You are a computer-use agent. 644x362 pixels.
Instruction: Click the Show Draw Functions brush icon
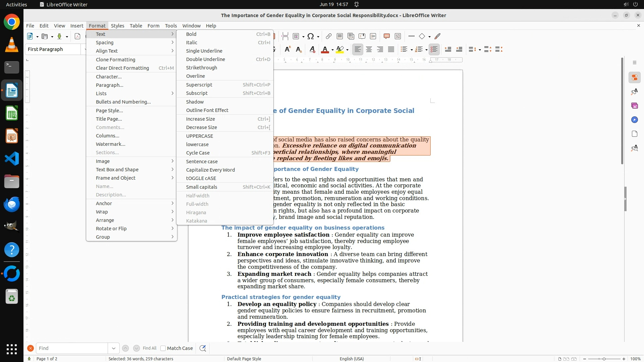click(x=437, y=36)
